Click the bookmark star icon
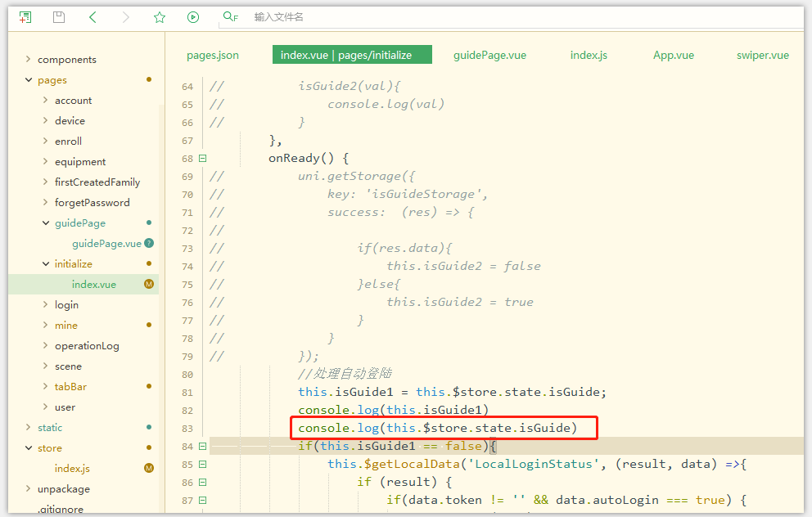812x517 pixels. [160, 17]
